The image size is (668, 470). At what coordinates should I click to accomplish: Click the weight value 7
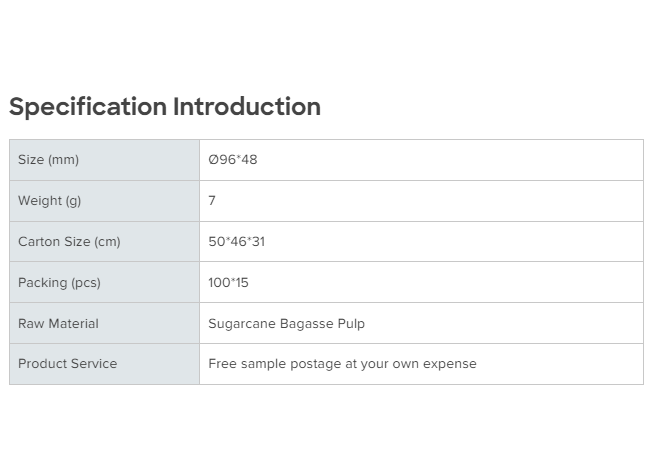(212, 201)
